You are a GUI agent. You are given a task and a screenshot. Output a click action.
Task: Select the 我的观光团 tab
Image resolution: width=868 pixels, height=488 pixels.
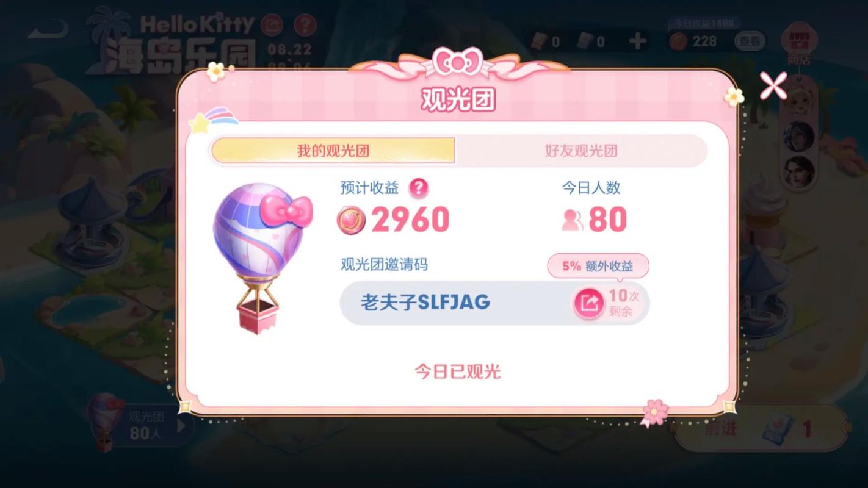click(333, 151)
